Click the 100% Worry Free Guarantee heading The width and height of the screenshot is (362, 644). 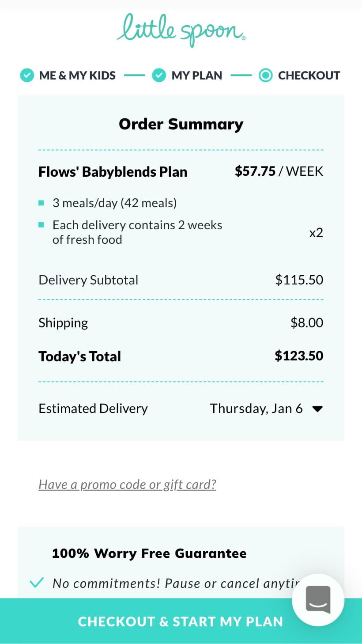pos(149,553)
